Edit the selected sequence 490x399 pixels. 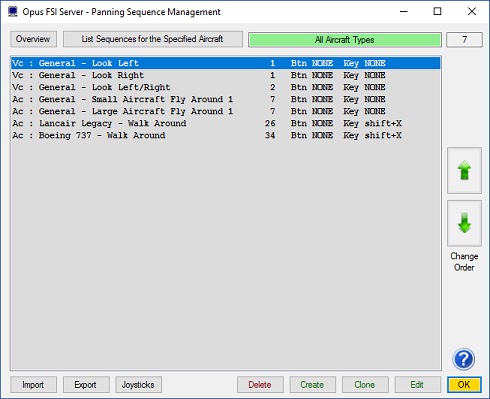pos(417,385)
